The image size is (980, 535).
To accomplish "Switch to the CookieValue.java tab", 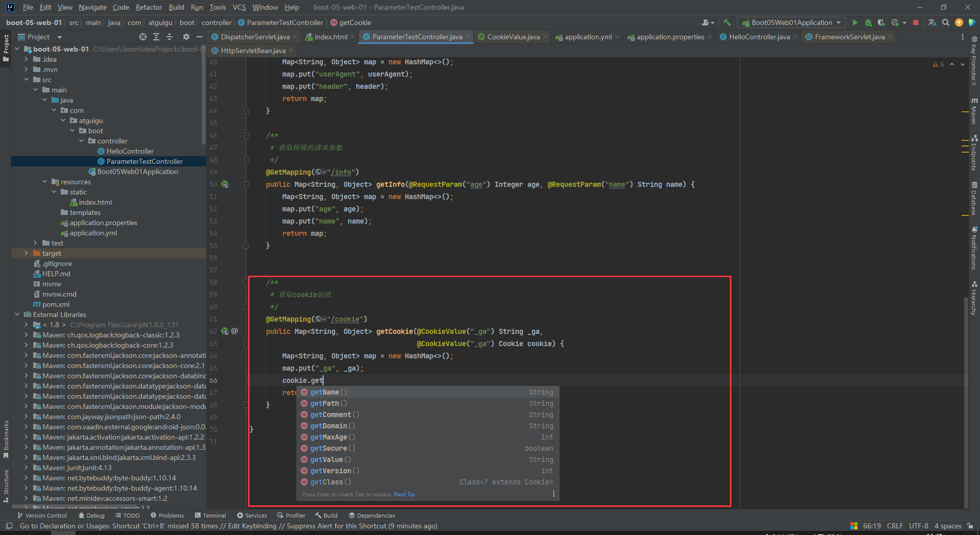I will [512, 37].
